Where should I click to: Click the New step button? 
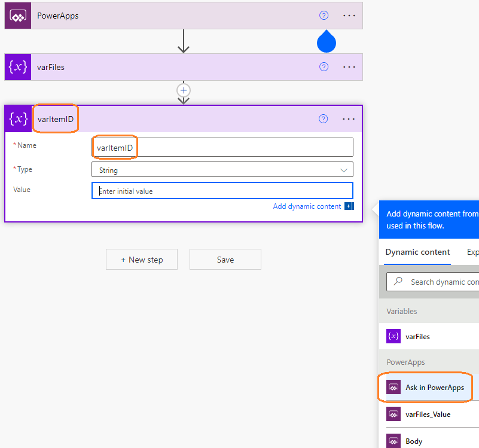[142, 260]
